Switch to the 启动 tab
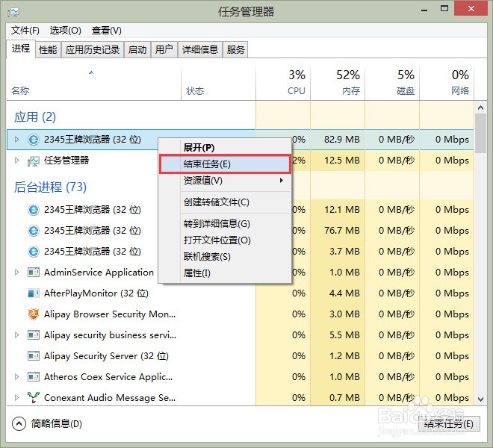The width and height of the screenshot is (493, 448). [x=137, y=50]
